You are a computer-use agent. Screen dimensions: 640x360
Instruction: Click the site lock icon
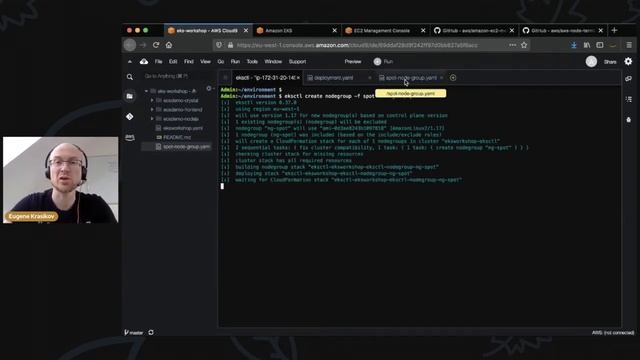(230, 45)
